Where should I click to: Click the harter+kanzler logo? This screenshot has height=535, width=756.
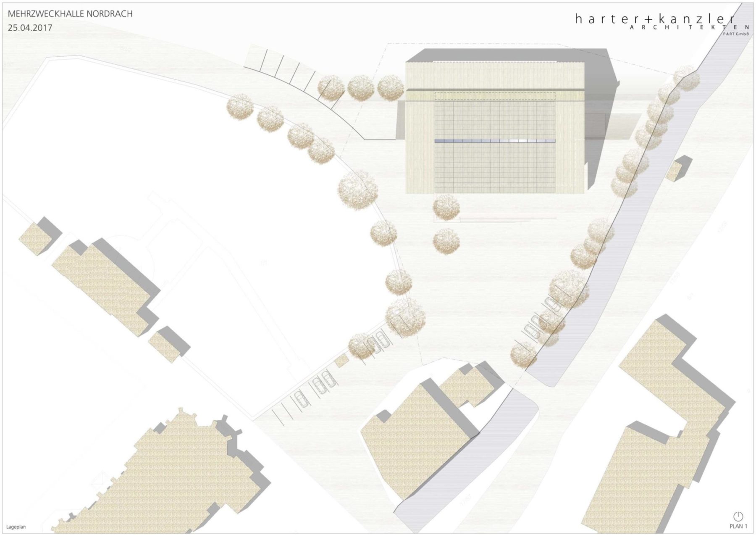(655, 19)
